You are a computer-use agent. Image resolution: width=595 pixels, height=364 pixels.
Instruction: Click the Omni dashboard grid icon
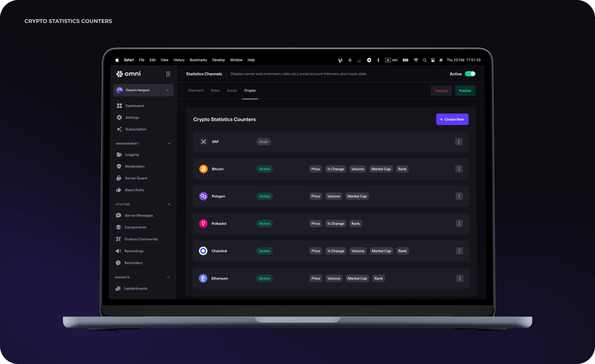[119, 105]
